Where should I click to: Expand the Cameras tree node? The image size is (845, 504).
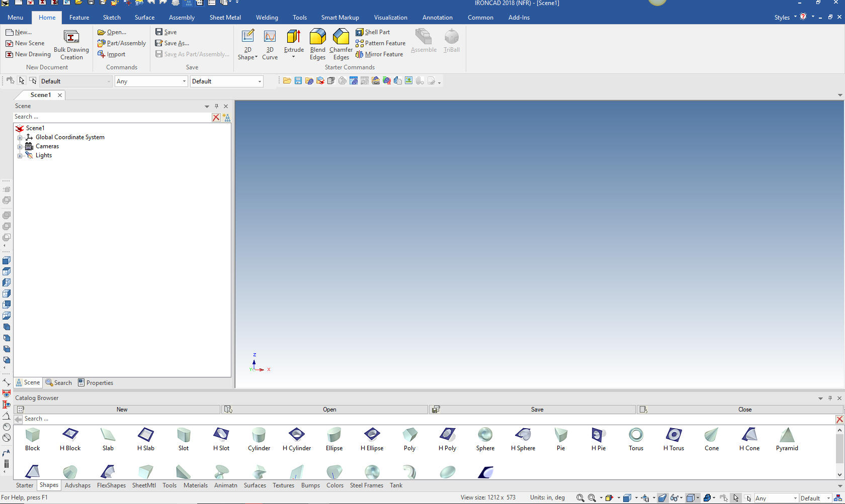click(x=20, y=147)
